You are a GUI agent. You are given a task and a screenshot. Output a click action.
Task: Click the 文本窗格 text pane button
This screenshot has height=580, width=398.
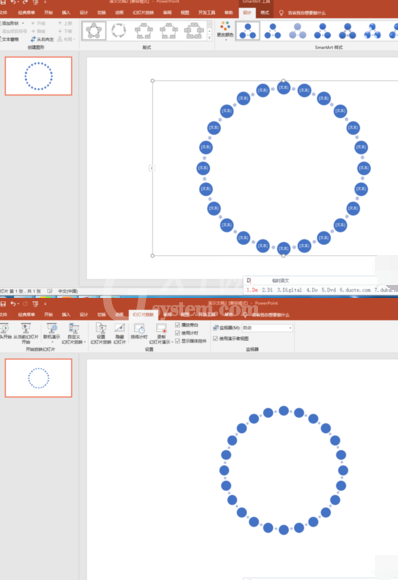[x=10, y=39]
